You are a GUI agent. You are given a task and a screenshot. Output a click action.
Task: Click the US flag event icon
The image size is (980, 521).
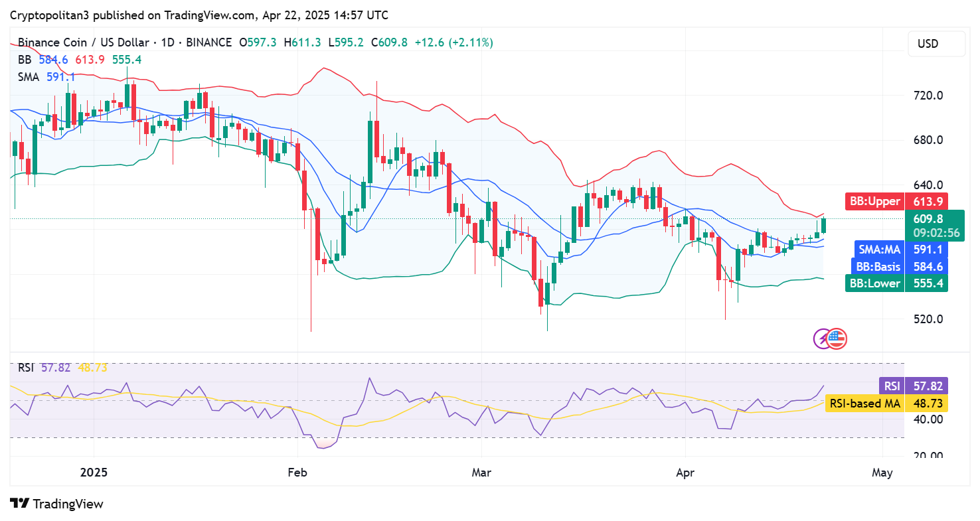(837, 338)
